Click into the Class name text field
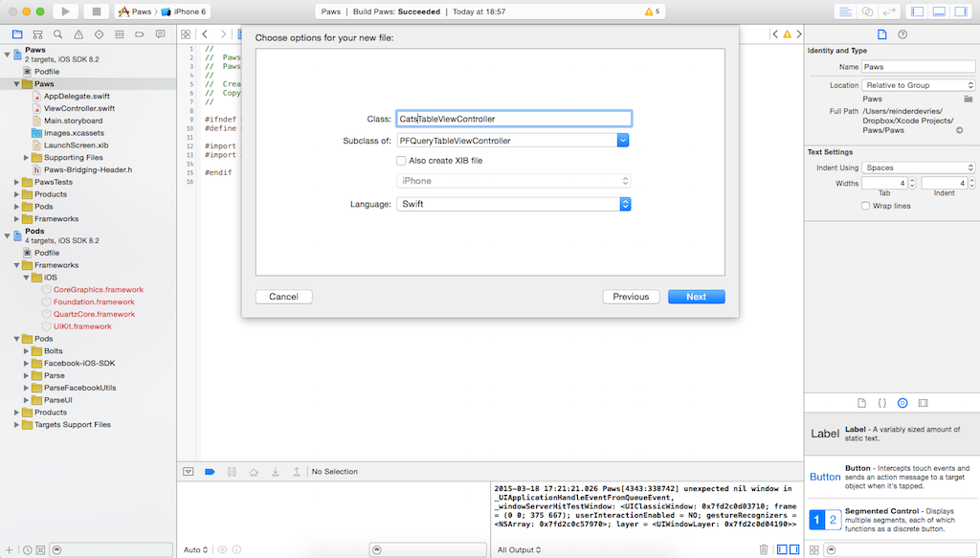This screenshot has height=558, width=980. (514, 119)
